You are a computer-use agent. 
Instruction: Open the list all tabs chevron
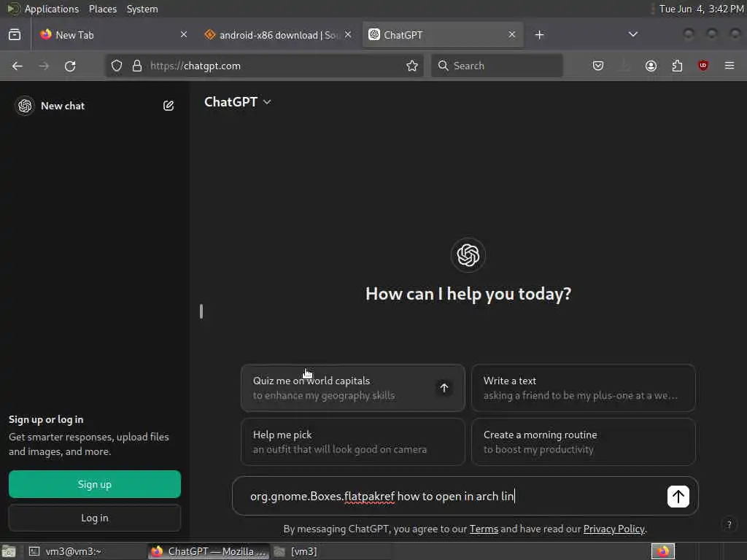(x=633, y=35)
